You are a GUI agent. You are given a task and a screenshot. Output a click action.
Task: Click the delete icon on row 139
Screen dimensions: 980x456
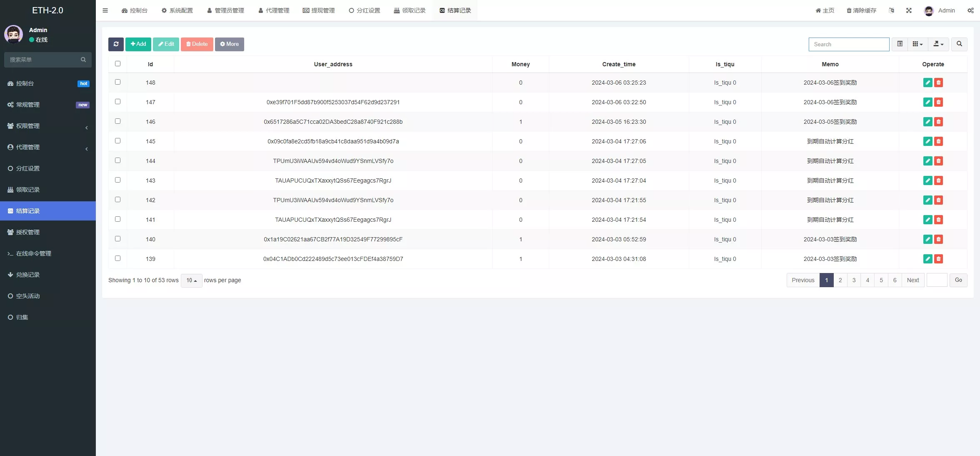click(x=938, y=259)
